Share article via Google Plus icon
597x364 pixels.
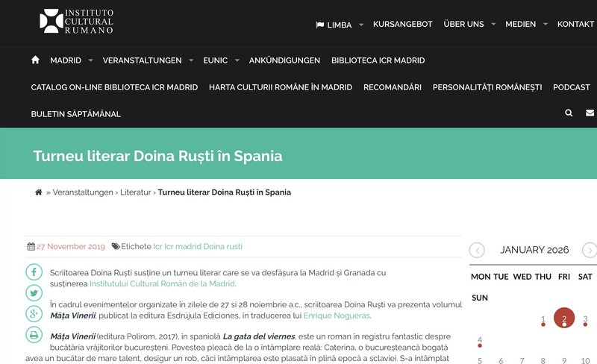coord(34,314)
